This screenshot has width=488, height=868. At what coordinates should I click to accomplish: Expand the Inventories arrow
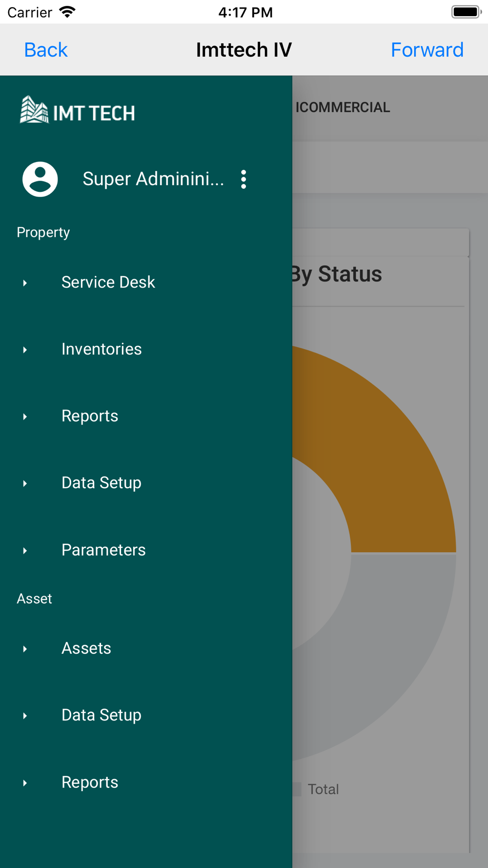click(25, 350)
